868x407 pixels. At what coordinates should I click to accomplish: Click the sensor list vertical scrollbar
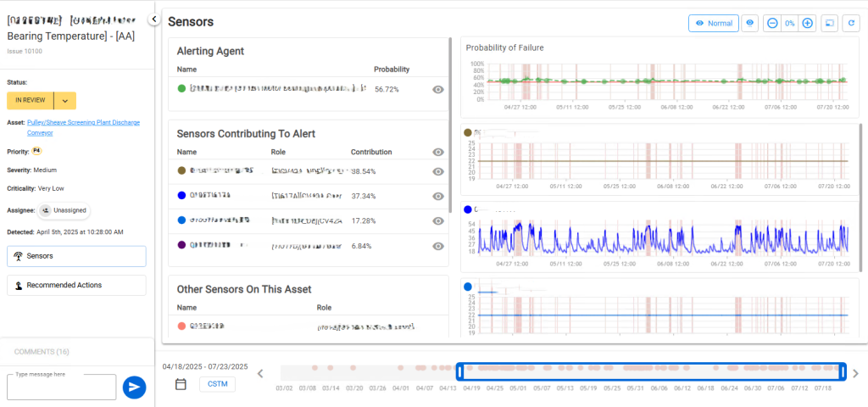tap(451, 125)
